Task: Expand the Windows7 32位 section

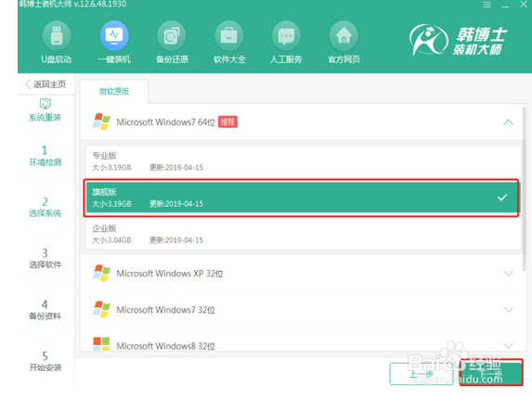Action: [508, 310]
